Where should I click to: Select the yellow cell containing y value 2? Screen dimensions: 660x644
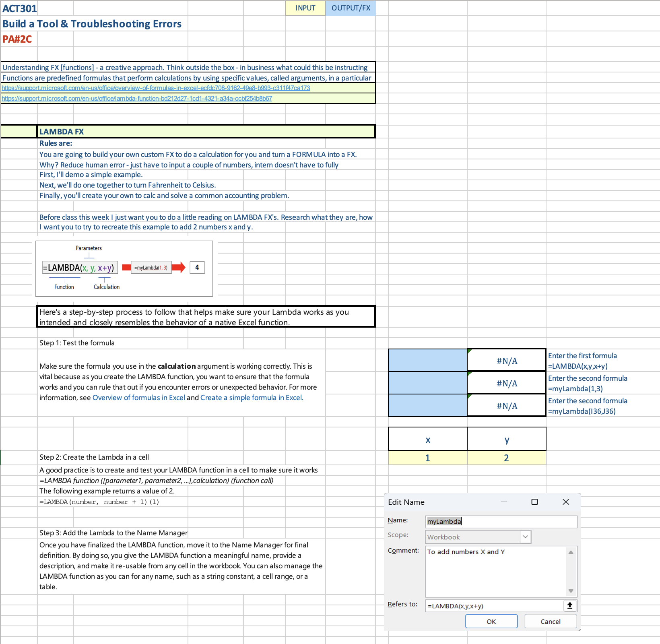click(506, 458)
